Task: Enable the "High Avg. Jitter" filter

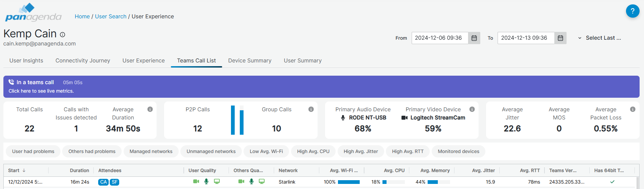Action: pos(361,151)
